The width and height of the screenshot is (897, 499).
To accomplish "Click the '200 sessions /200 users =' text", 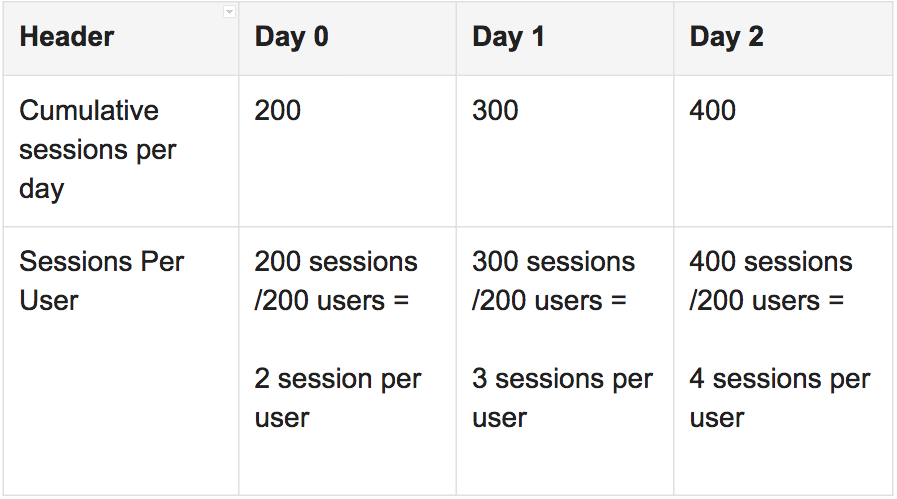I will [336, 281].
